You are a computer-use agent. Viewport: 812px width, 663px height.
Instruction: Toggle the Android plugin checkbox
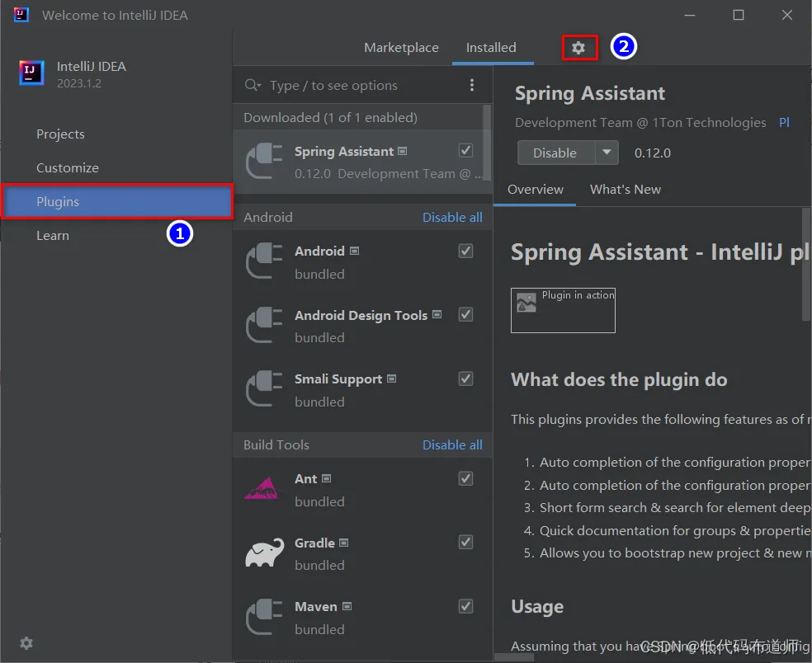click(465, 251)
